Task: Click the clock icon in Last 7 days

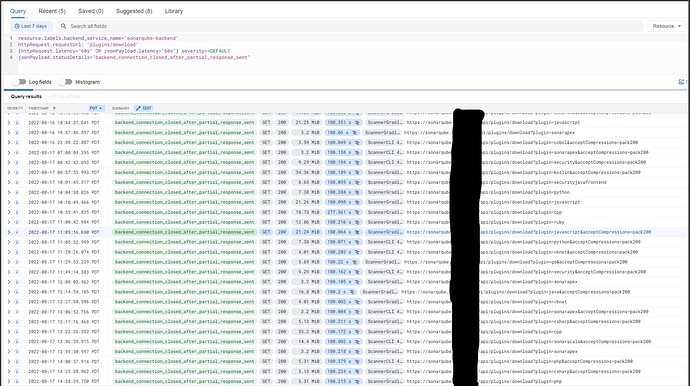Action: (x=17, y=26)
